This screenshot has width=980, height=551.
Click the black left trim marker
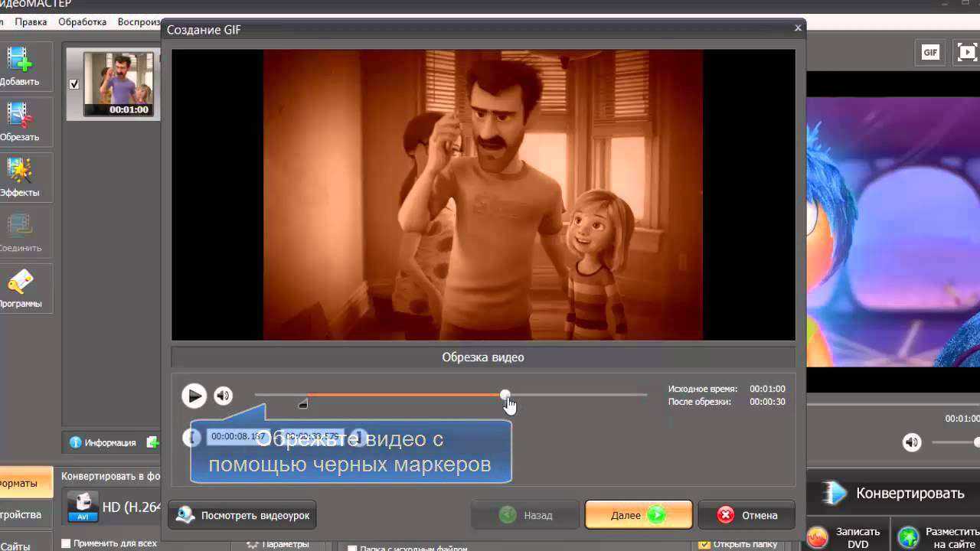(303, 403)
